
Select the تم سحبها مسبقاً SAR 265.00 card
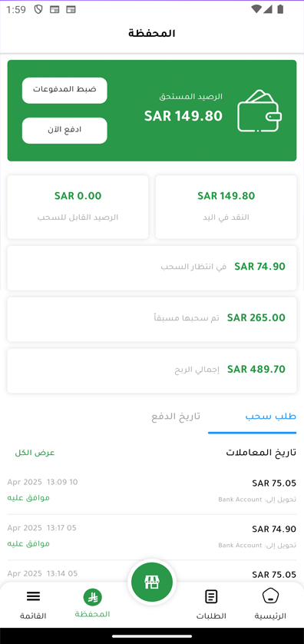click(x=152, y=319)
